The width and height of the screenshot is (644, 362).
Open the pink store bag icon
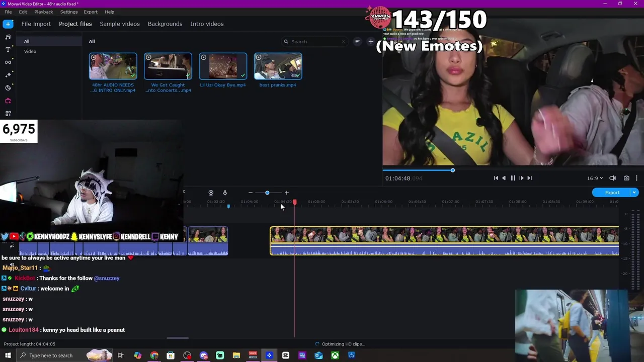(8, 101)
